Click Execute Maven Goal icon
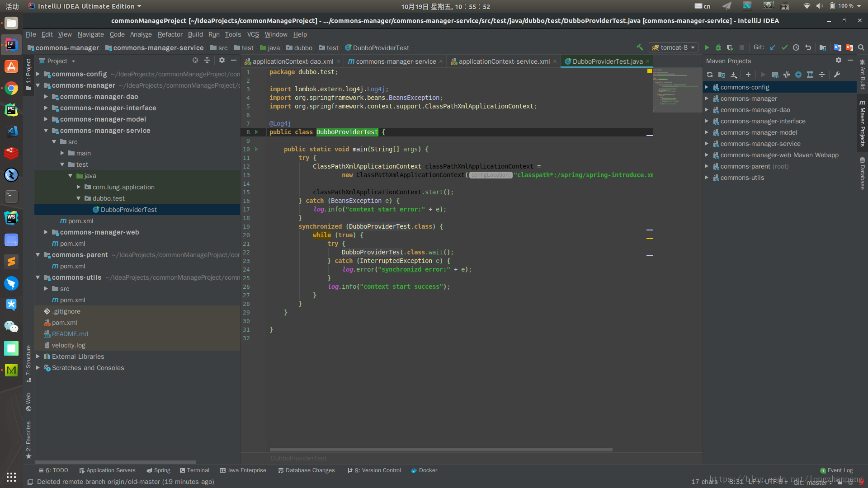Viewport: 868px width, 488px height. 775,75
